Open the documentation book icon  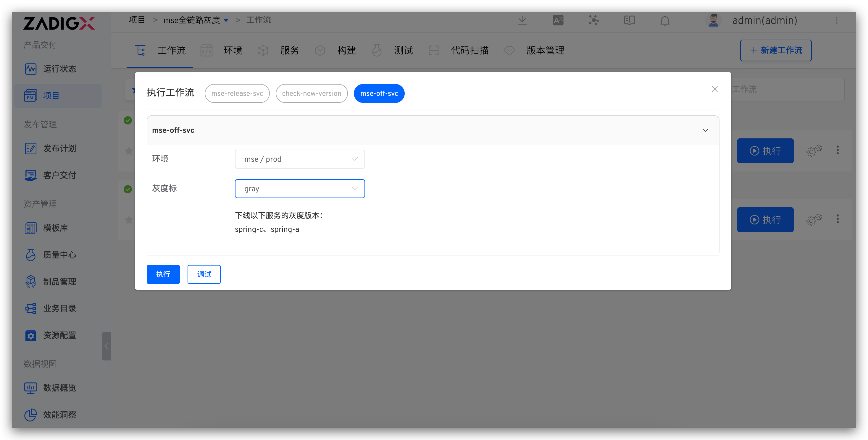(629, 21)
